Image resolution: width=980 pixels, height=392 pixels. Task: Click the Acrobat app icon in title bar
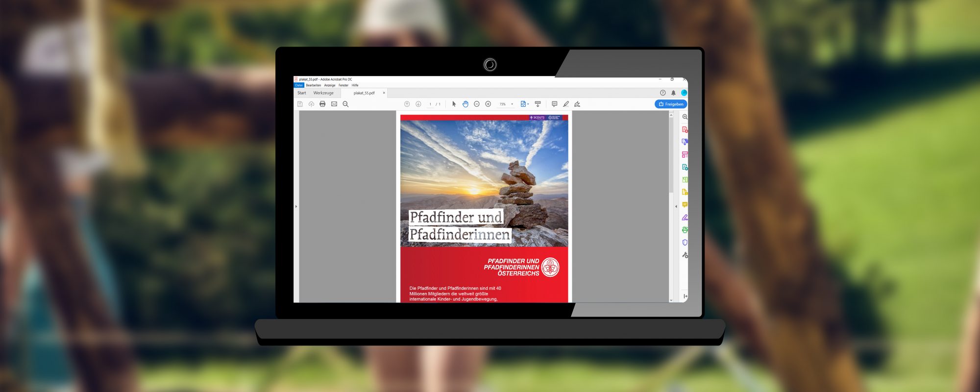tap(296, 79)
